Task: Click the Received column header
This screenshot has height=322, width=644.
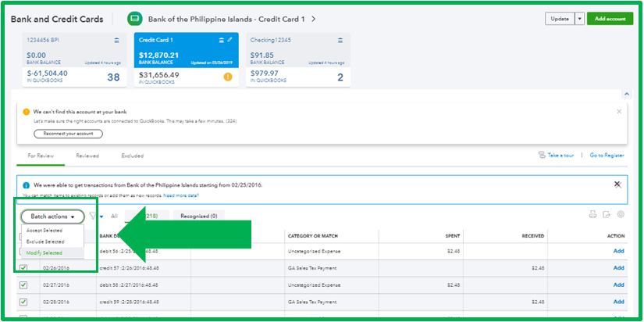Action: coord(532,236)
